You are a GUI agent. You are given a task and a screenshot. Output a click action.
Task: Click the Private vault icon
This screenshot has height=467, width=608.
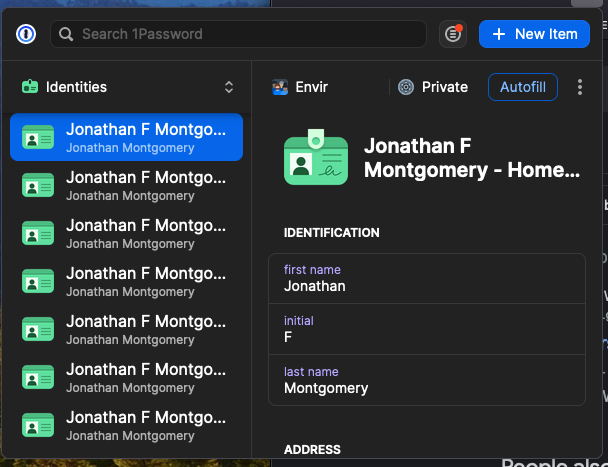pos(406,87)
